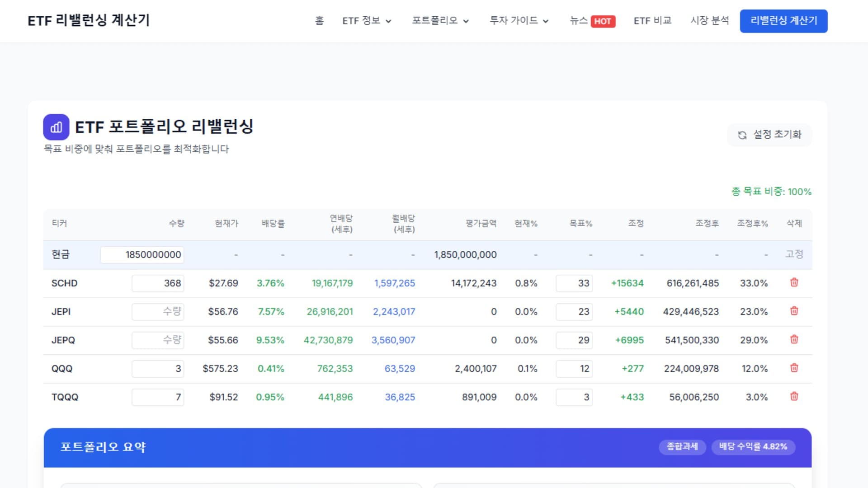This screenshot has height=488, width=868.
Task: Open the 포트폴리오 dropdown menu
Action: [439, 21]
